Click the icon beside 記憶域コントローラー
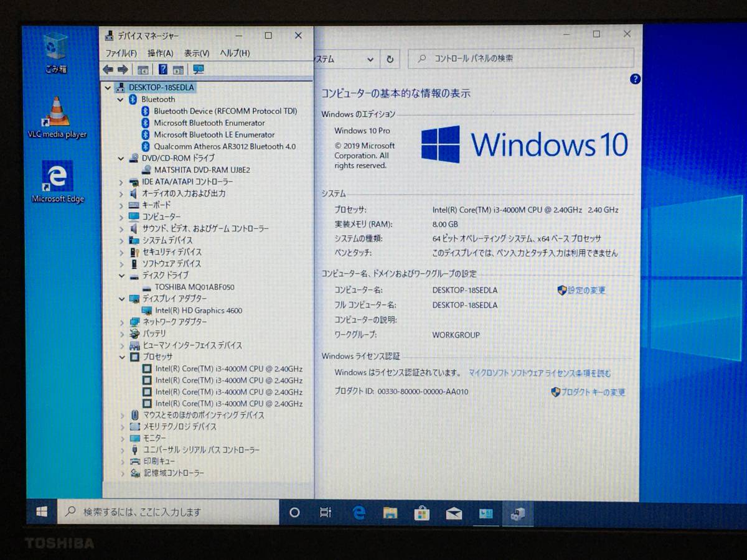 click(x=134, y=474)
